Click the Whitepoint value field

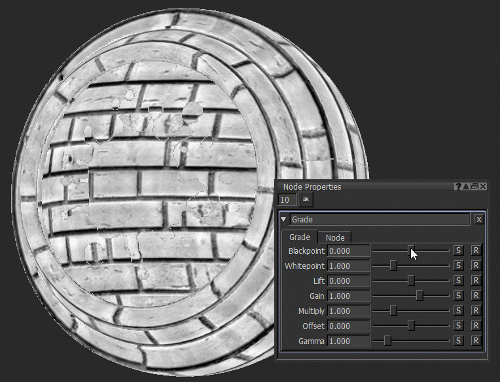[x=349, y=266]
